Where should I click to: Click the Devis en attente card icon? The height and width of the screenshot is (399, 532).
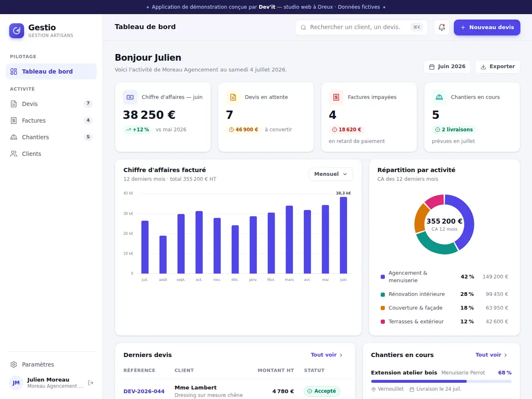233,97
